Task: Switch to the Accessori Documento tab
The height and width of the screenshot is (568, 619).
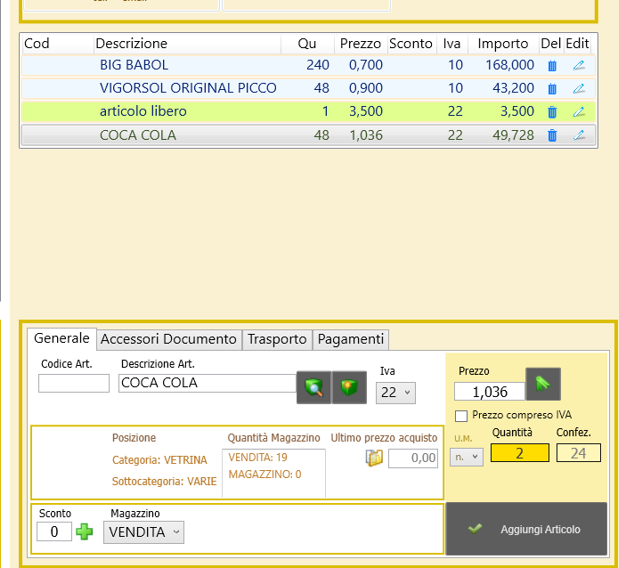Action: pyautogui.click(x=169, y=339)
